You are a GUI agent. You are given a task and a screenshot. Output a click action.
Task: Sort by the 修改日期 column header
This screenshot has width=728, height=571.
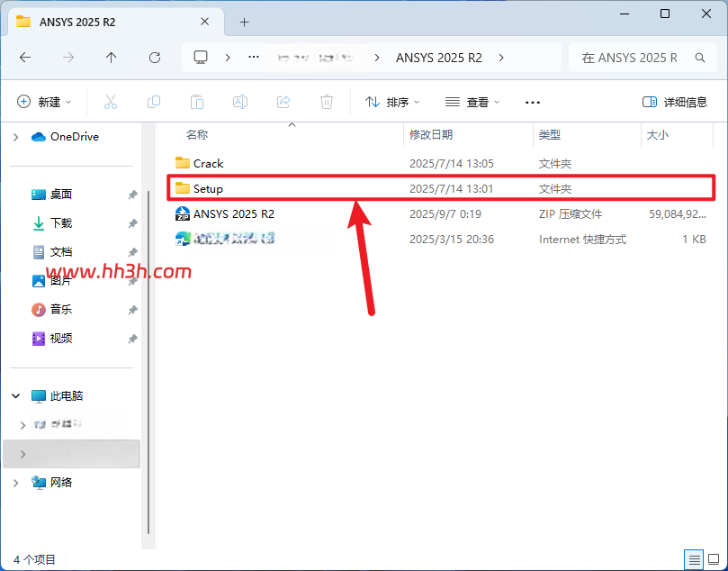pos(431,135)
